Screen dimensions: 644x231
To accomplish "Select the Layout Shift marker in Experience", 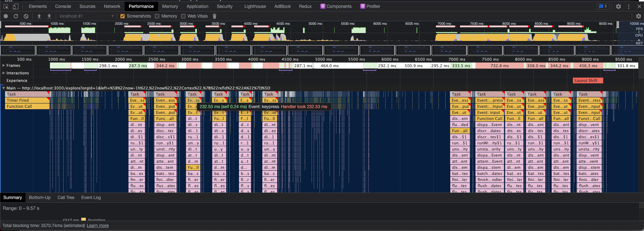I will 588,80.
